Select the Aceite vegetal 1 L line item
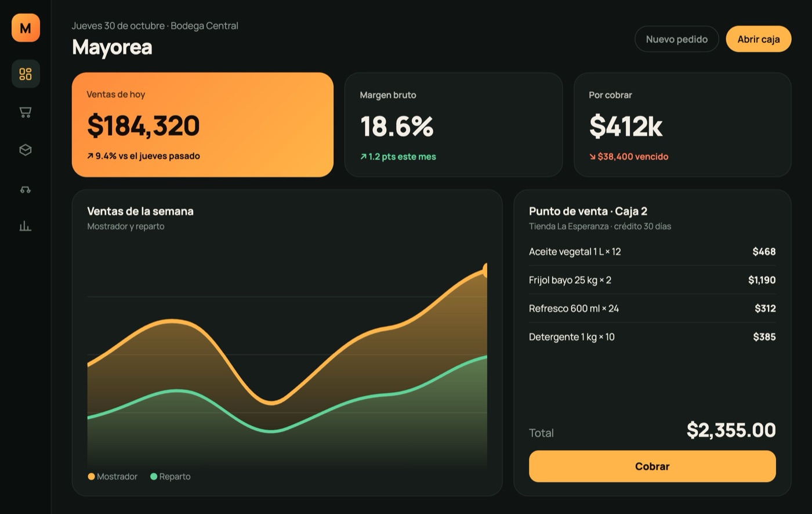Screen dimensions: 812x514 pos(652,252)
